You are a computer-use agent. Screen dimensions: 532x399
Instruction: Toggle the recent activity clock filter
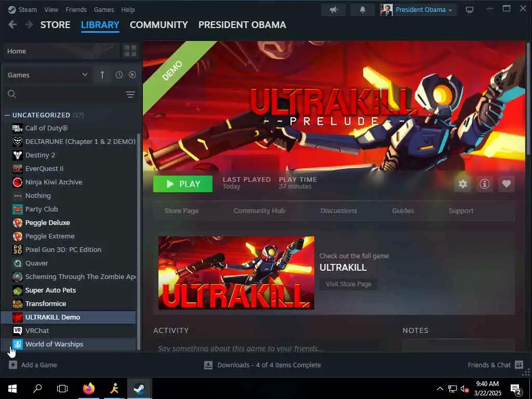[119, 75]
